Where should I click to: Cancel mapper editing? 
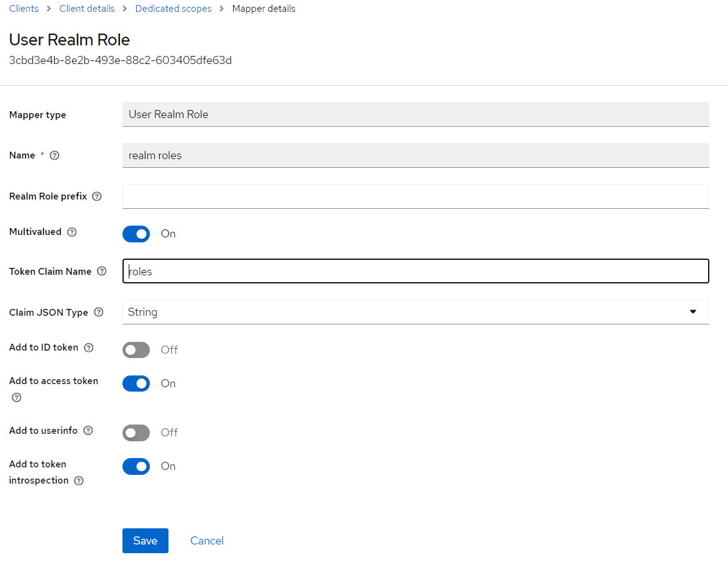point(206,541)
